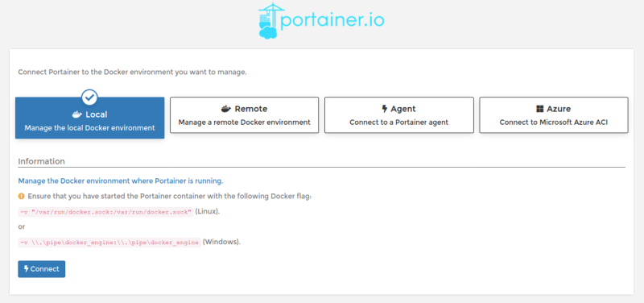Click the Linux docker.sock flag code snippet
This screenshot has height=303, width=644.
point(106,212)
